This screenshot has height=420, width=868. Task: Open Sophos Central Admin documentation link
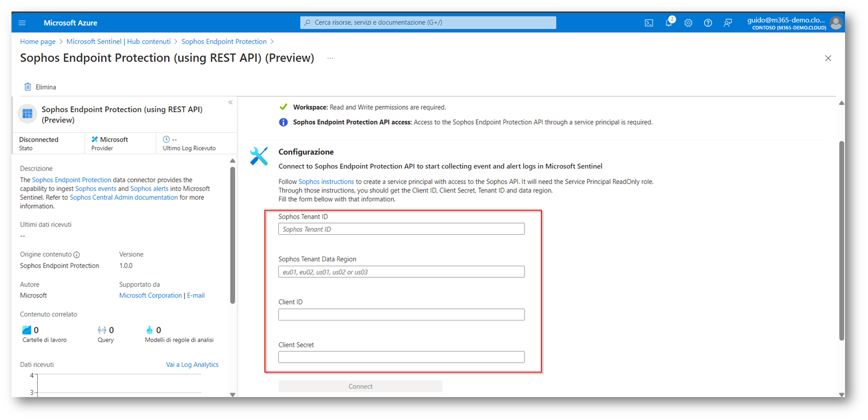tap(124, 197)
